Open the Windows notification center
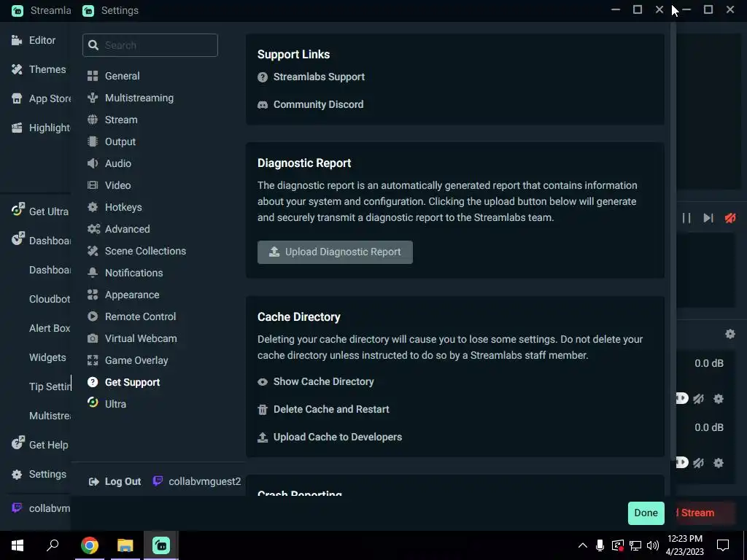The width and height of the screenshot is (747, 560). [x=723, y=545]
